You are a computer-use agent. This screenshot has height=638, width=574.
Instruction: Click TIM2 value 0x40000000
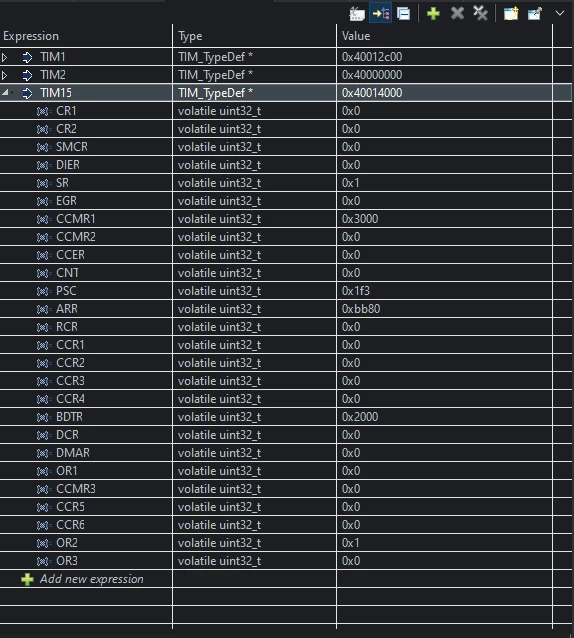tap(372, 75)
